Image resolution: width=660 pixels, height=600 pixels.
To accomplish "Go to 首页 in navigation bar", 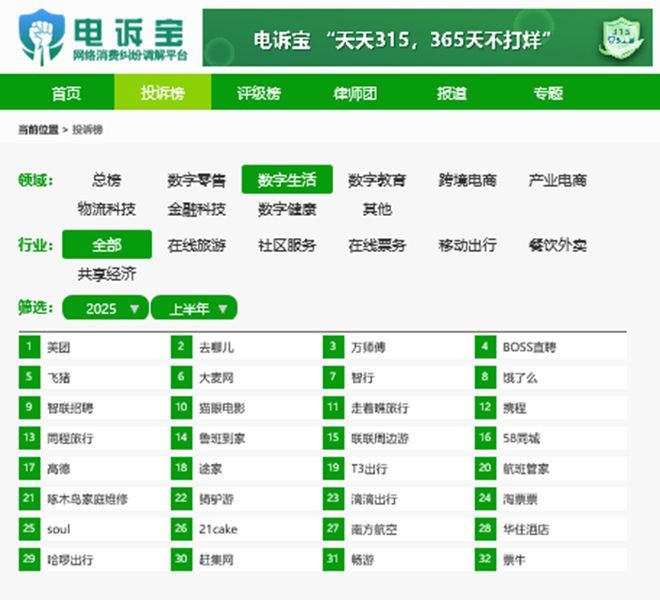I will point(66,93).
